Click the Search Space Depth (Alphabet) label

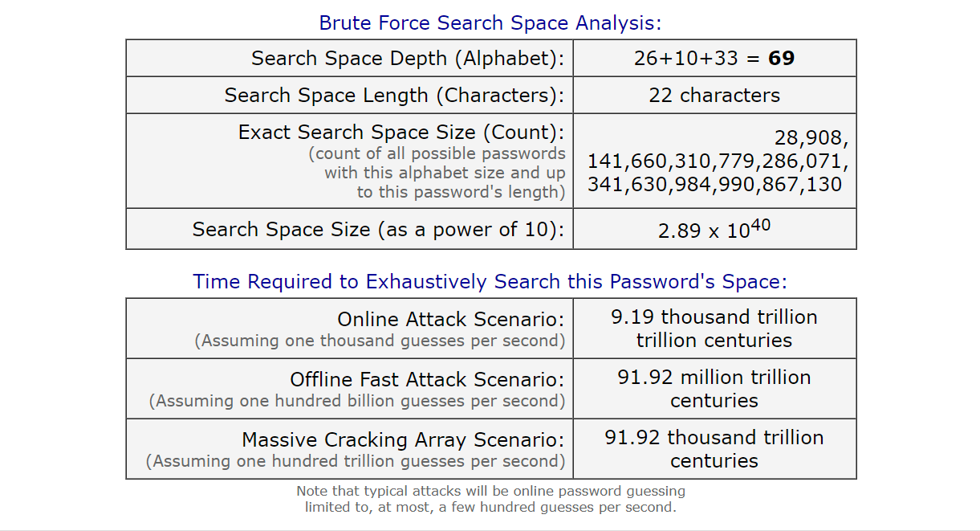(x=408, y=58)
